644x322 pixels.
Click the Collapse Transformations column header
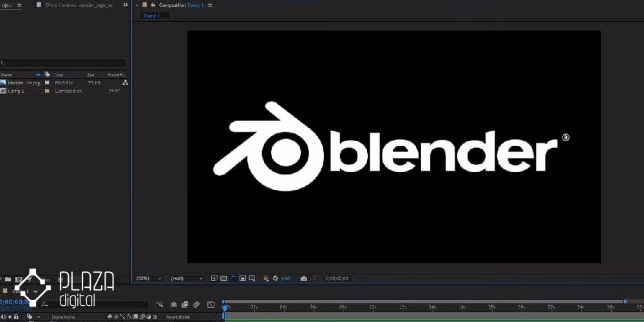point(116,317)
